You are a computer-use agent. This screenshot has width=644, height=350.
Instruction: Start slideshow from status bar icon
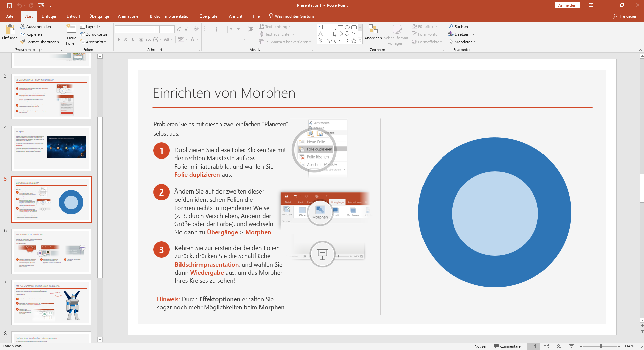571,346
